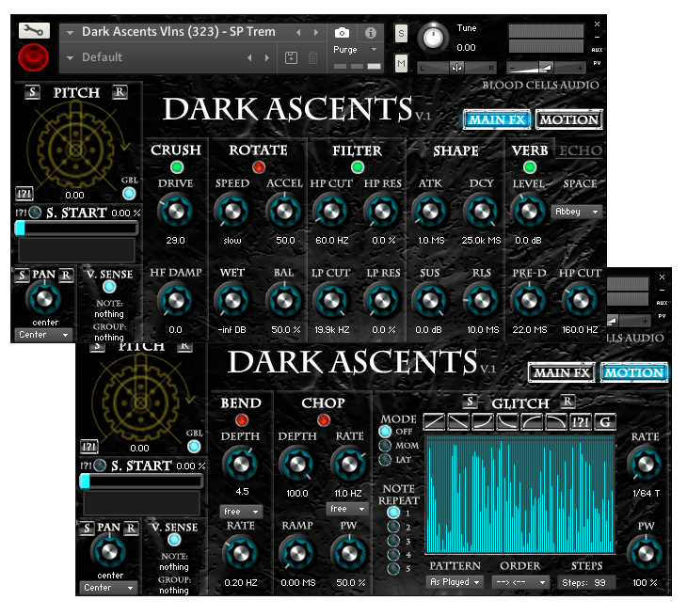The width and height of the screenshot is (687, 616).
Task: Click the G button in GLITCH section
Action: click(x=605, y=421)
